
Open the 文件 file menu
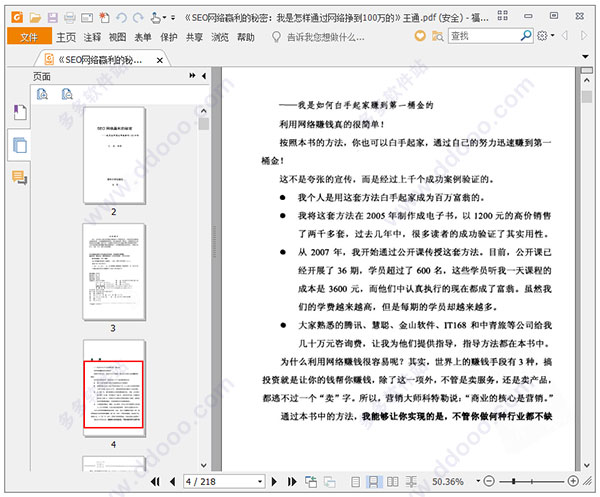[29, 37]
